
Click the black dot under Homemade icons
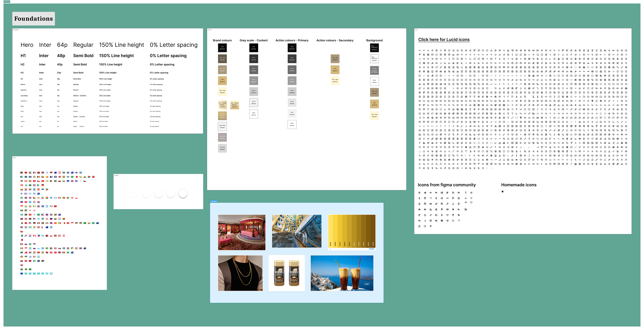pos(503,192)
